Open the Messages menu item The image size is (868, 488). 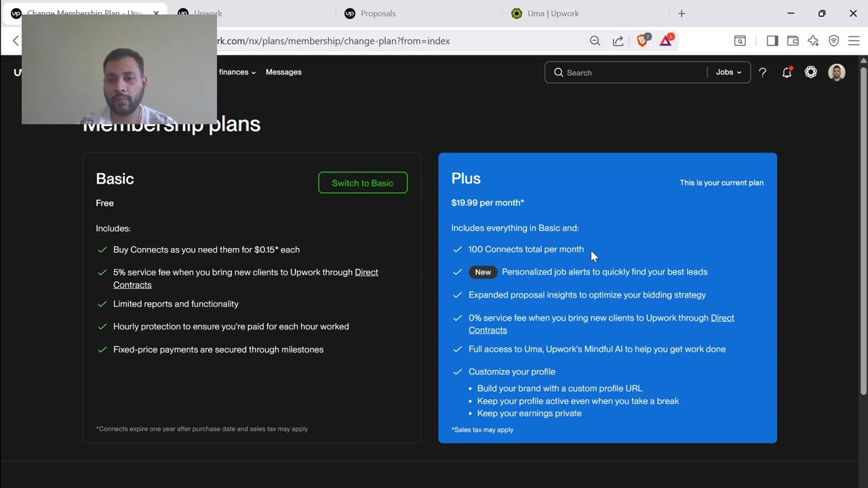pos(283,72)
